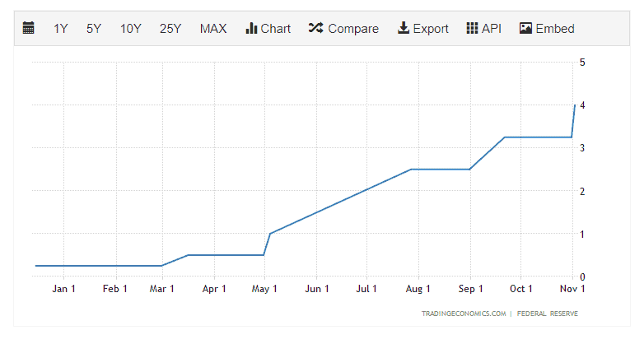This screenshot has height=344, width=644.
Task: Click the line jump at May 1
Action: pyautogui.click(x=268, y=243)
